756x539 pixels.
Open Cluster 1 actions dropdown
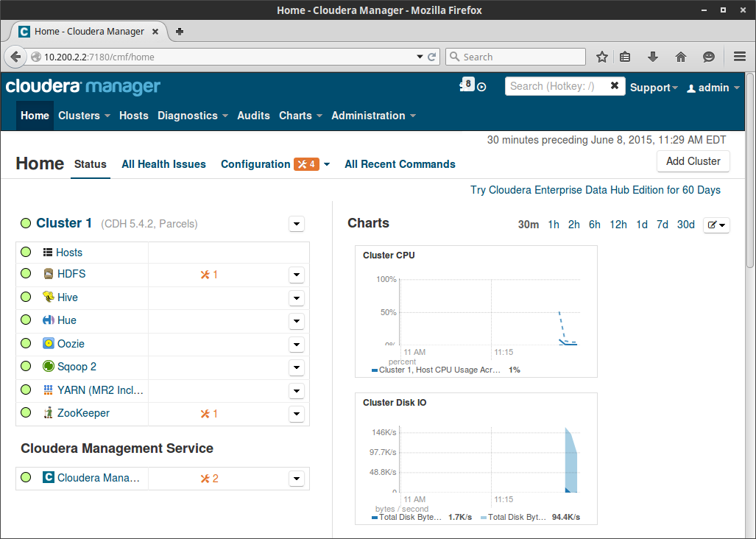(x=297, y=224)
